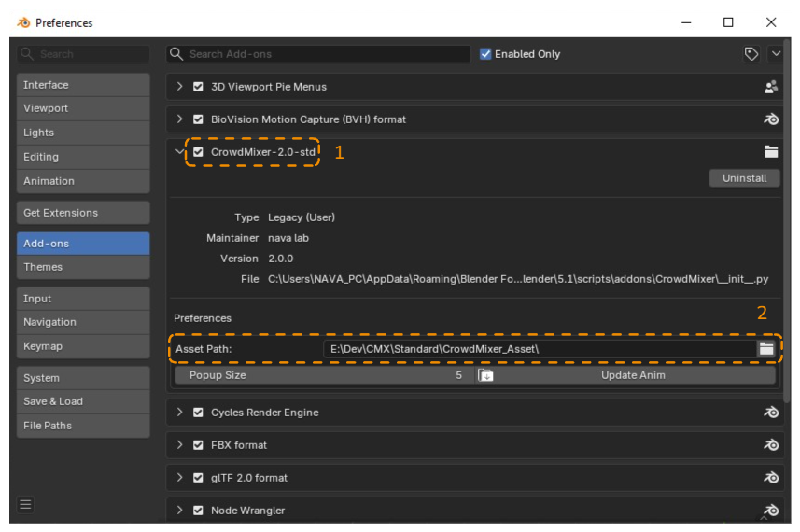Open the Asset Path folder browser icon

766,349
